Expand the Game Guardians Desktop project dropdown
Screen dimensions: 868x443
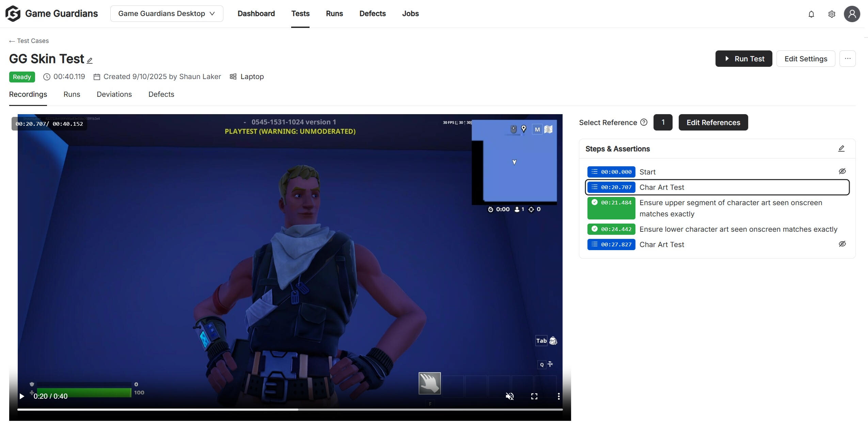click(167, 14)
